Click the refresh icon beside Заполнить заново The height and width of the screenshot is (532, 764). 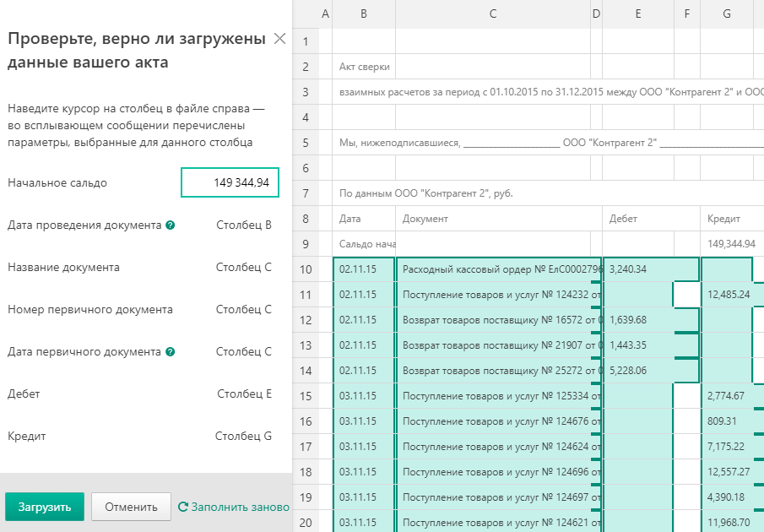[182, 508]
